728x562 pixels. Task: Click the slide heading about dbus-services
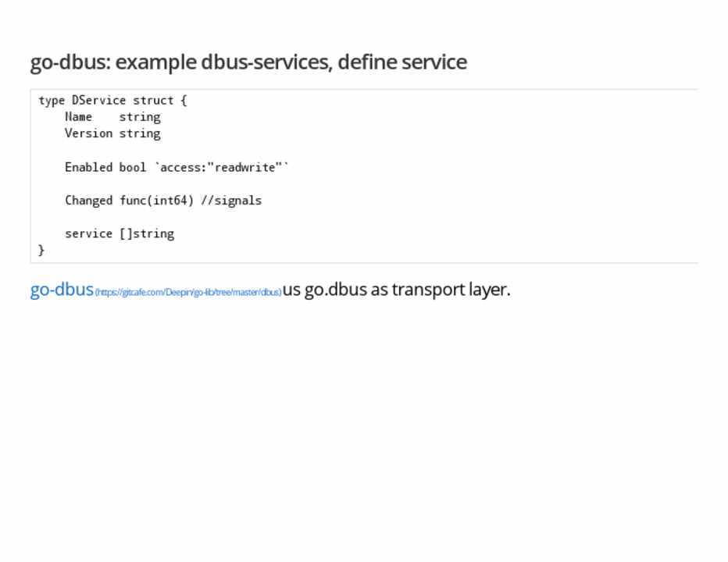point(248,62)
